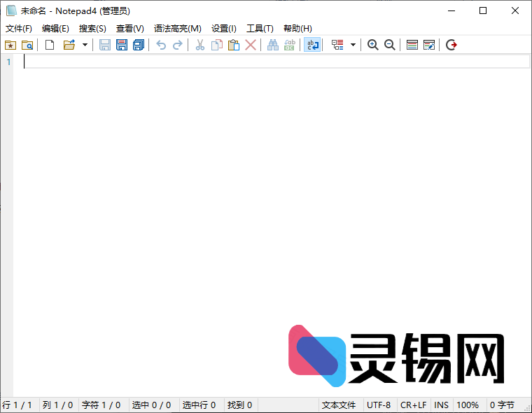Open the Favorites folder icon

click(x=10, y=45)
